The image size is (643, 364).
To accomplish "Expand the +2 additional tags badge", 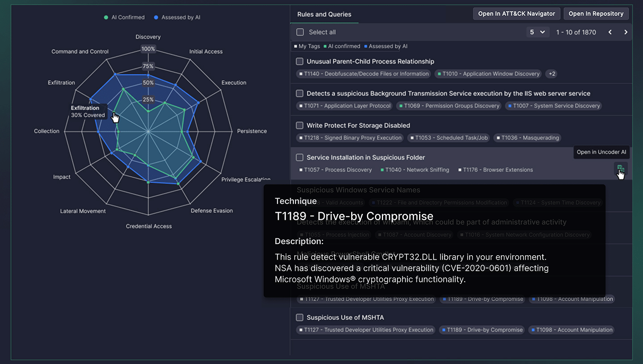I will 552,74.
